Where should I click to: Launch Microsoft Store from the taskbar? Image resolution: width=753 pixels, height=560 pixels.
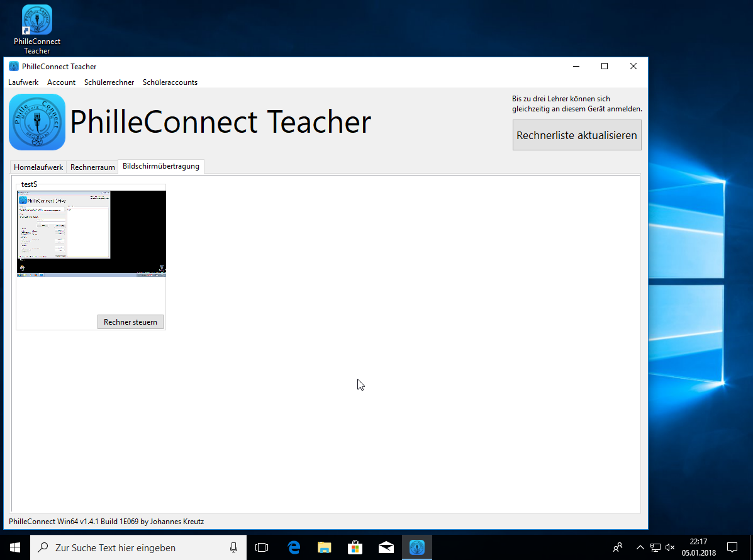[355, 547]
